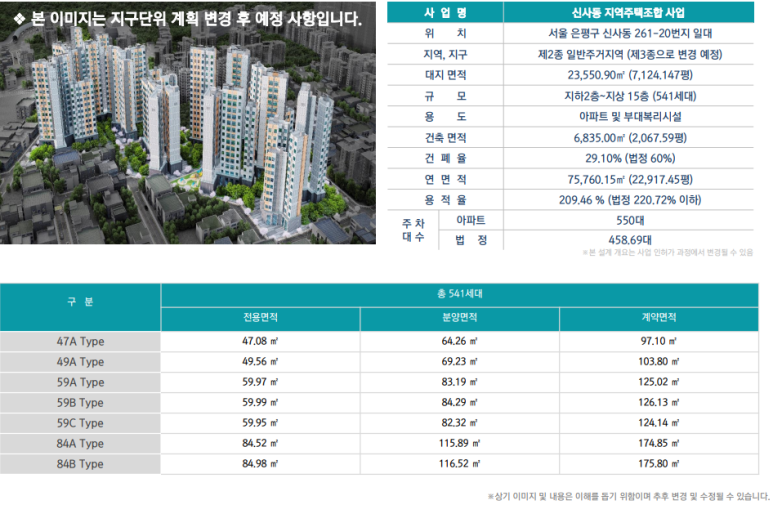Click the 연 면 적 row label
Image resolution: width=773 pixels, height=505 pixels.
point(445,180)
